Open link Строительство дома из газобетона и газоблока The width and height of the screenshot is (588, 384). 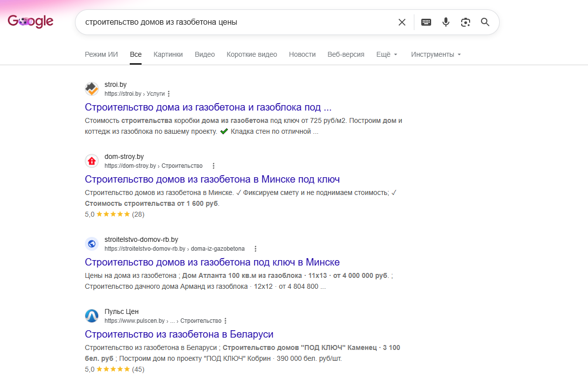click(x=208, y=108)
